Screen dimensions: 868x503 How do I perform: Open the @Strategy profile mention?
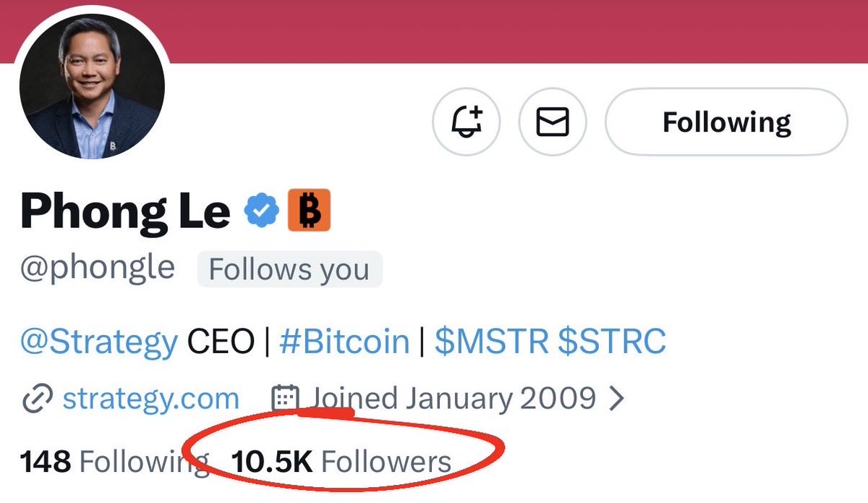[98, 342]
